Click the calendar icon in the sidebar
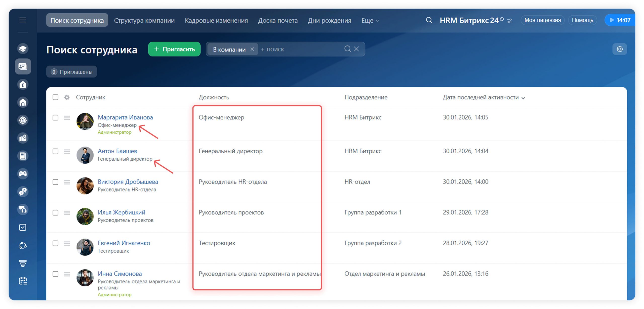This screenshot has height=309, width=644. point(23,281)
